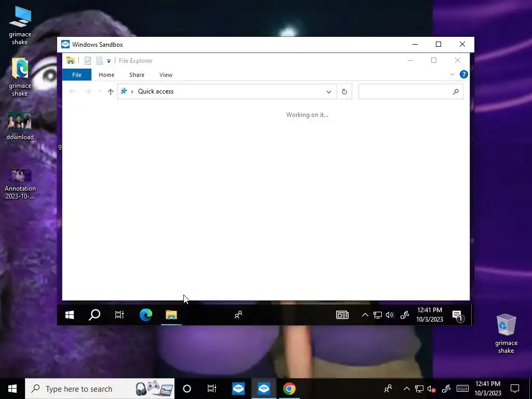532x399 pixels.
Task: Click the first Windows Sandbox icon on host taskbar
Action: tap(238, 389)
